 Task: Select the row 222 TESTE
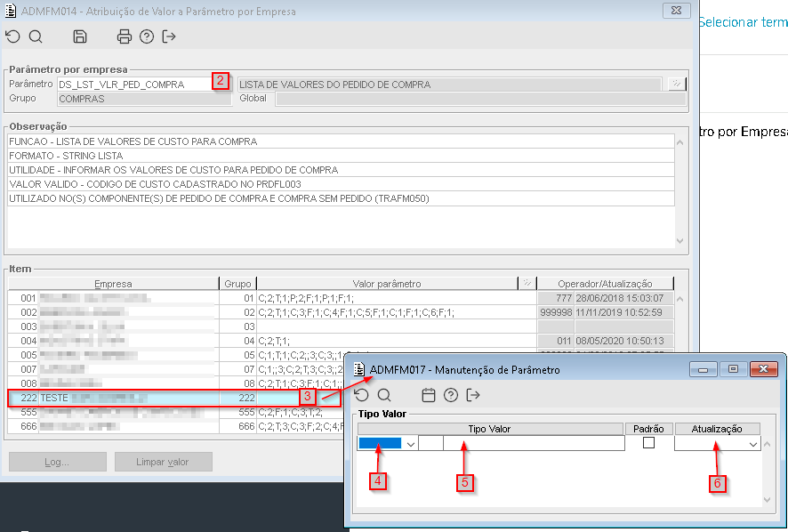coord(173,398)
